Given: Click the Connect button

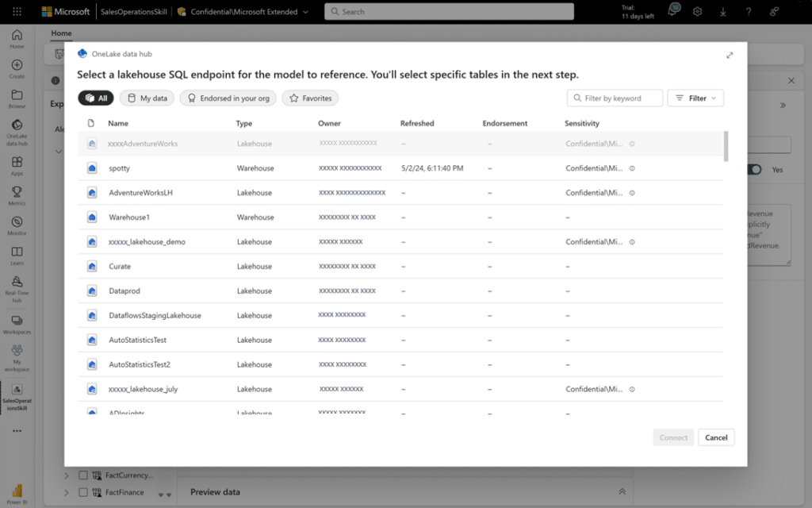Looking at the screenshot, I should click(x=673, y=437).
